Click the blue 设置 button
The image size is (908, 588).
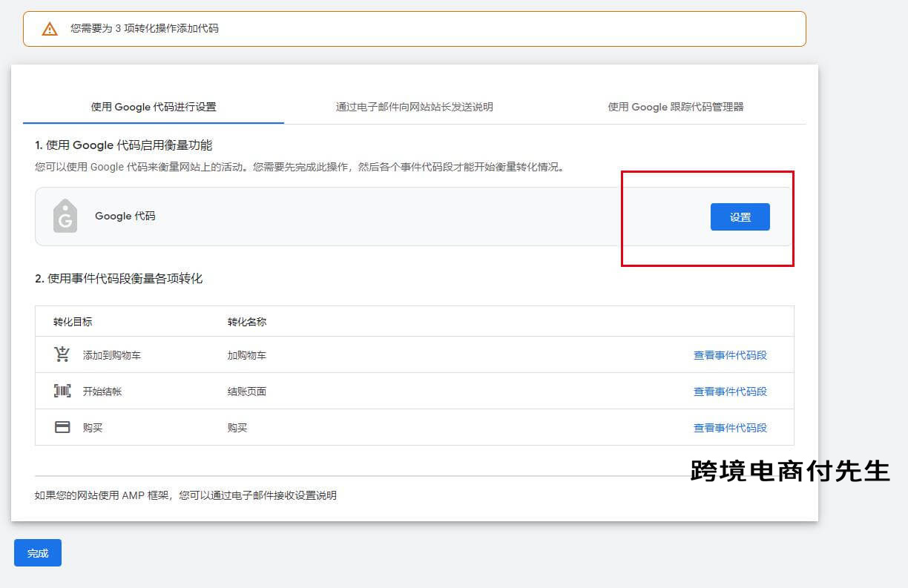click(x=740, y=217)
